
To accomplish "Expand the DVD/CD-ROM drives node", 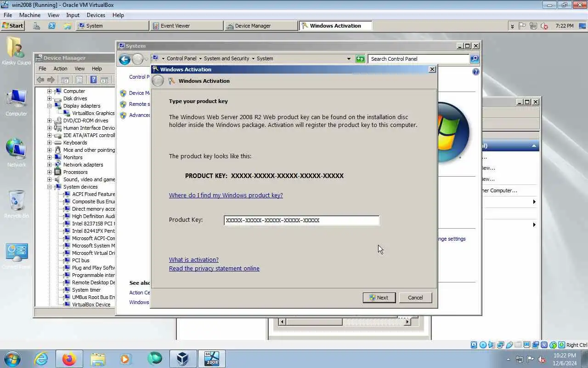I will tap(50, 121).
